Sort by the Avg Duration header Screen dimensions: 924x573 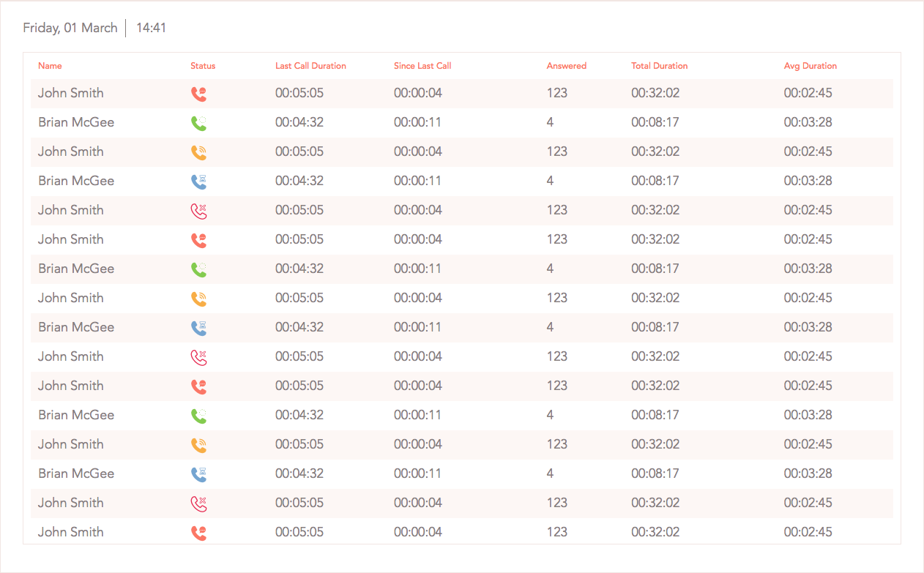tap(811, 66)
